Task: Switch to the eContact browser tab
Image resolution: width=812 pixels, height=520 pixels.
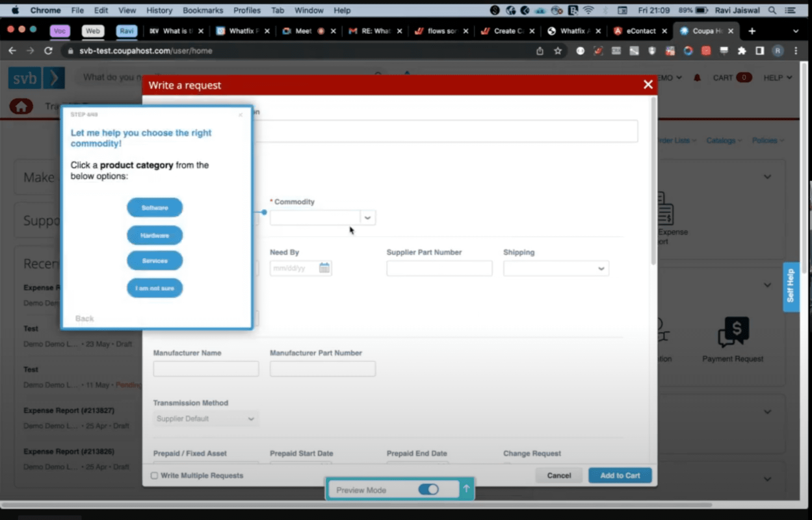Action: coord(640,31)
